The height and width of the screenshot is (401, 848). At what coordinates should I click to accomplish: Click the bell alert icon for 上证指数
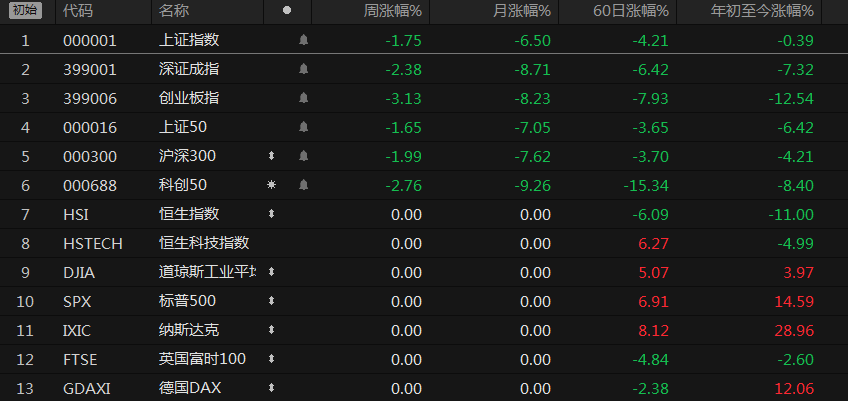tap(303, 41)
